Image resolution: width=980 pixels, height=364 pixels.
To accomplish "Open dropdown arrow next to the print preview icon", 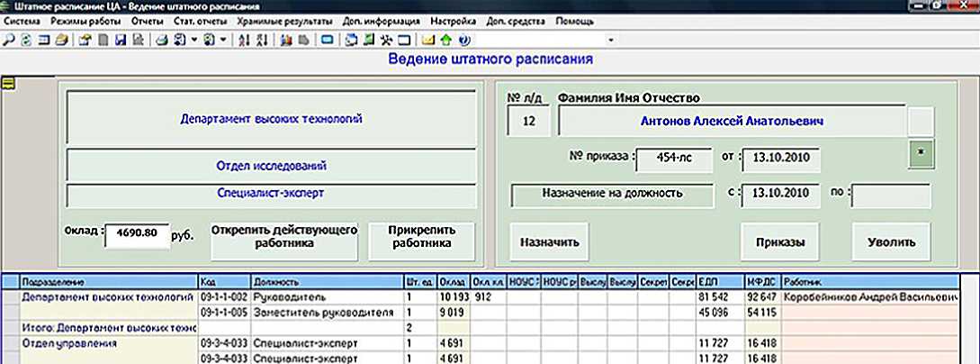I will [193, 40].
